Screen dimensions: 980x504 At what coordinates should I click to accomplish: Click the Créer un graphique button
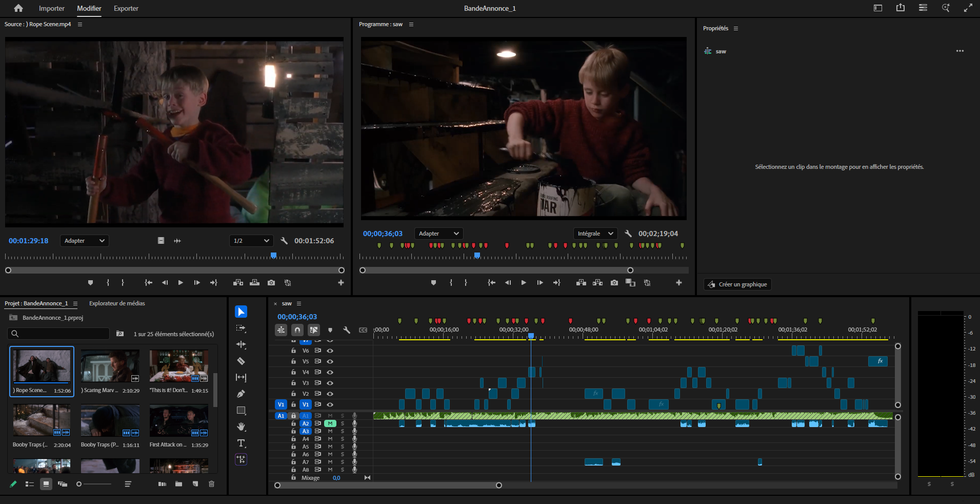737,284
